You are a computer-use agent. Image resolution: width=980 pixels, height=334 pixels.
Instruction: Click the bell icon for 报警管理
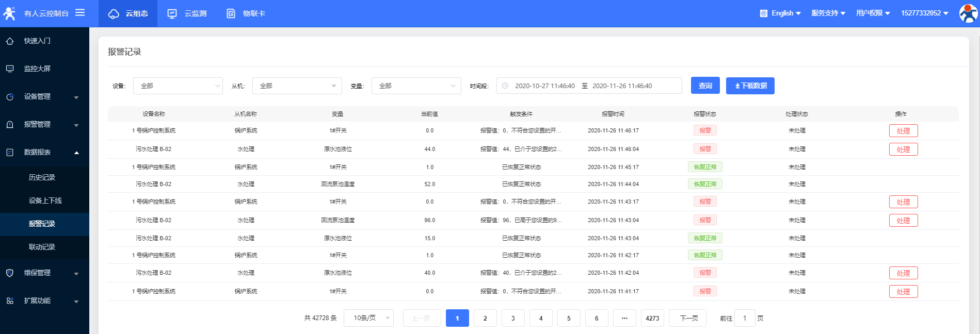(10, 125)
